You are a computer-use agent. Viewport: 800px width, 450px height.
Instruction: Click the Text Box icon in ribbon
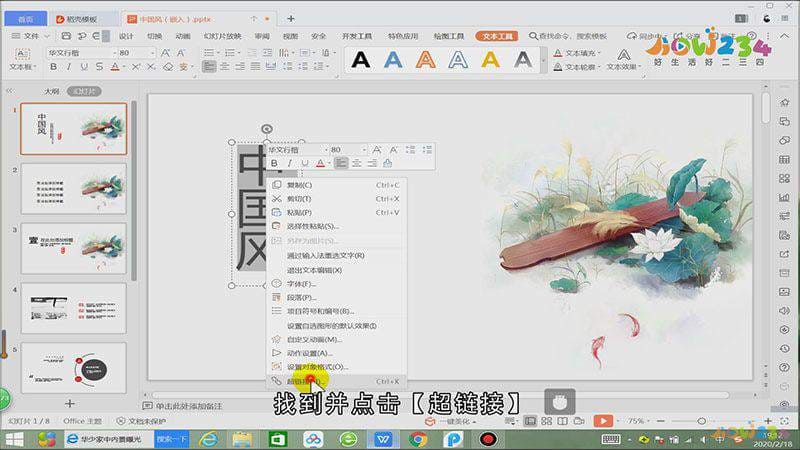[22, 53]
